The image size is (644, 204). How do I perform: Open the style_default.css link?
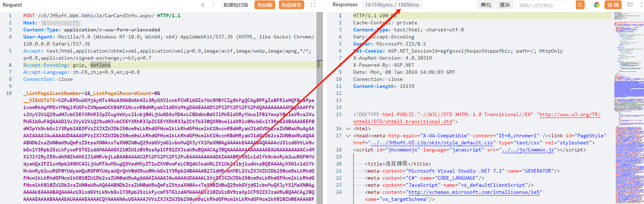pos(432,143)
